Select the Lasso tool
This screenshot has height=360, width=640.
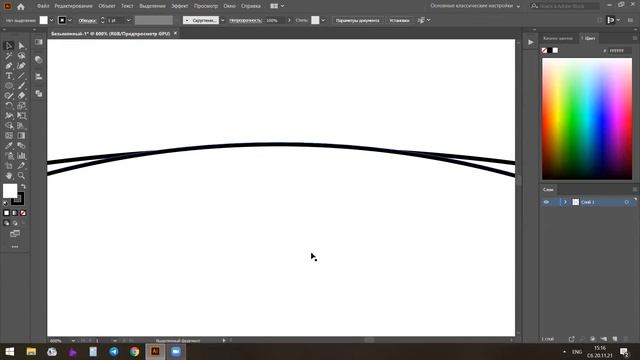[21, 56]
